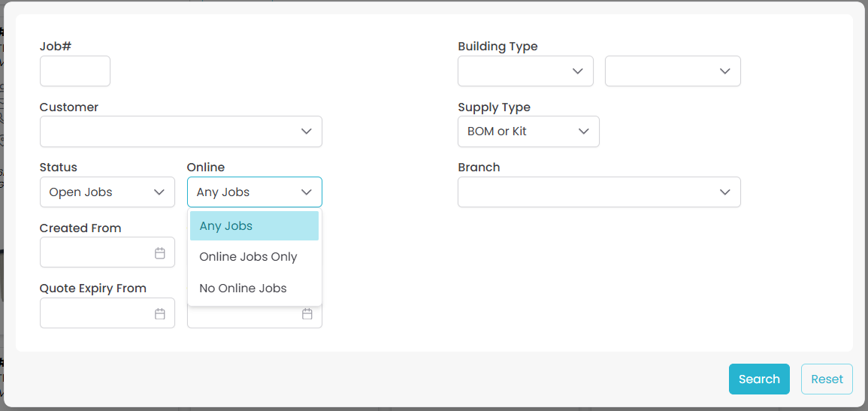
Task: Click the Reset button
Action: point(827,379)
